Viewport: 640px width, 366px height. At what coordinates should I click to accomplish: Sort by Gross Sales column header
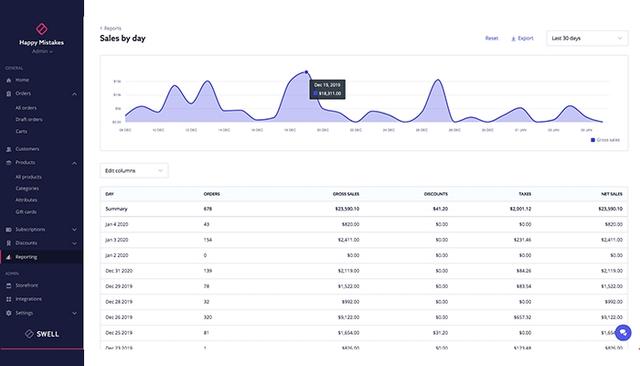(346, 194)
